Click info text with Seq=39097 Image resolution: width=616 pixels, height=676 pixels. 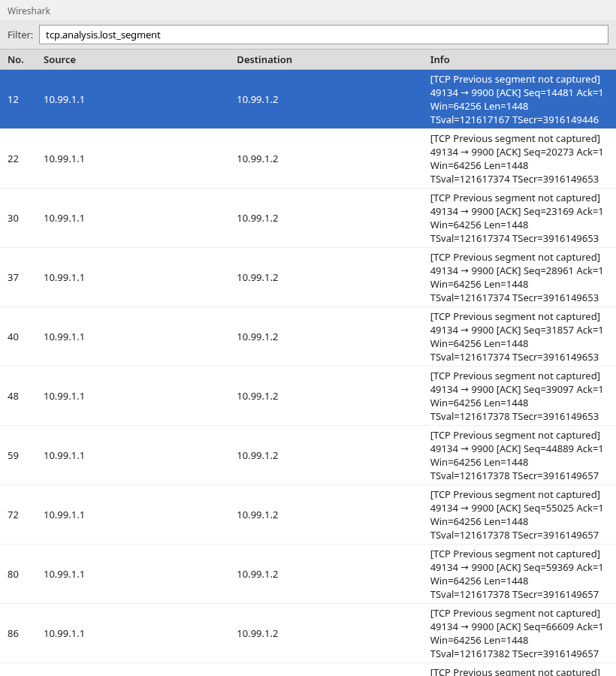[x=516, y=397]
